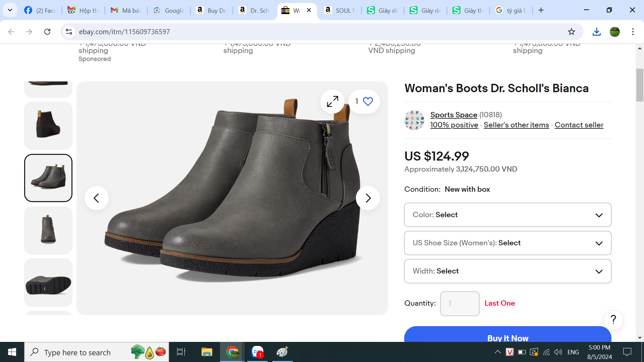Open Zalo app from taskbar
This screenshot has width=644, height=362.
point(258,352)
